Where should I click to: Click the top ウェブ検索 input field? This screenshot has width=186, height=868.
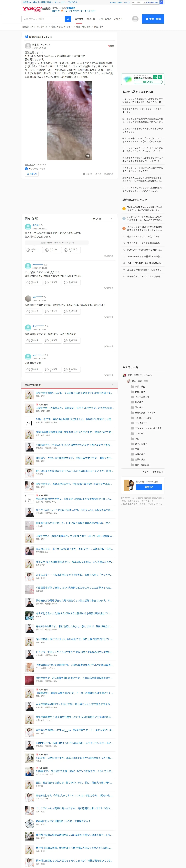tap(137, 2)
